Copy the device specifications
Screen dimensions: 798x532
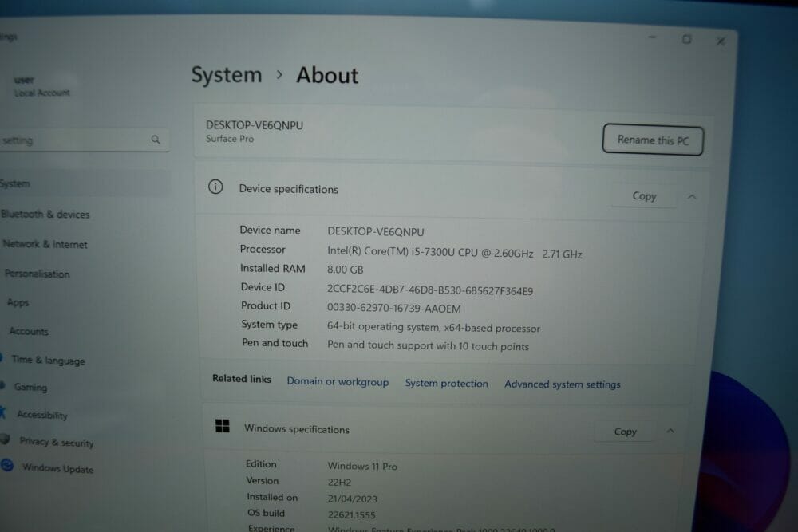(x=644, y=196)
